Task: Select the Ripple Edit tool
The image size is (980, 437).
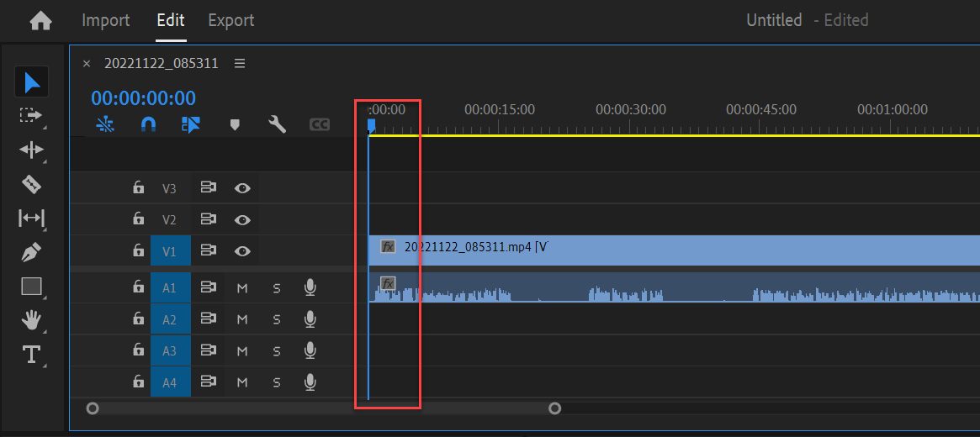Action: (x=31, y=150)
